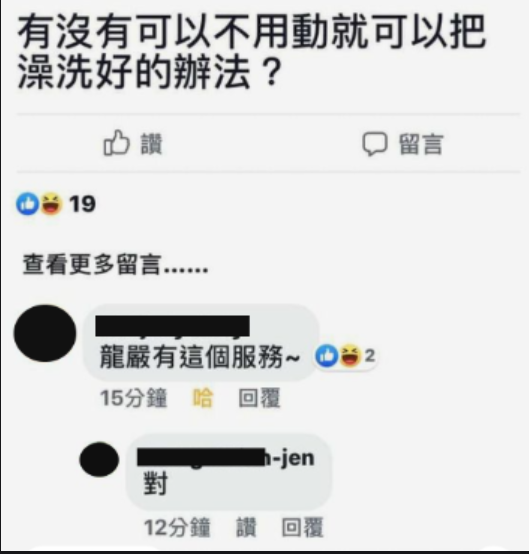The image size is (529, 554).
Task: Open the redacted name of first commenter
Action: point(172,326)
